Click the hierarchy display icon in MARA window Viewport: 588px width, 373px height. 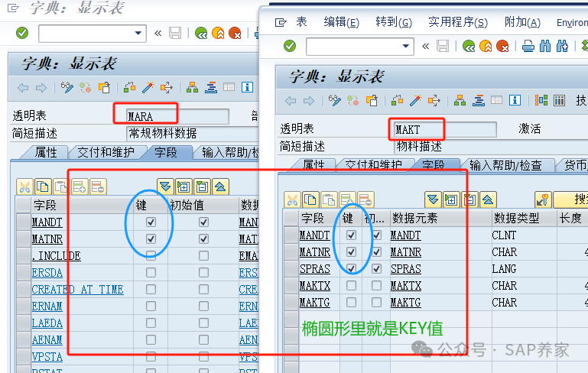193,88
